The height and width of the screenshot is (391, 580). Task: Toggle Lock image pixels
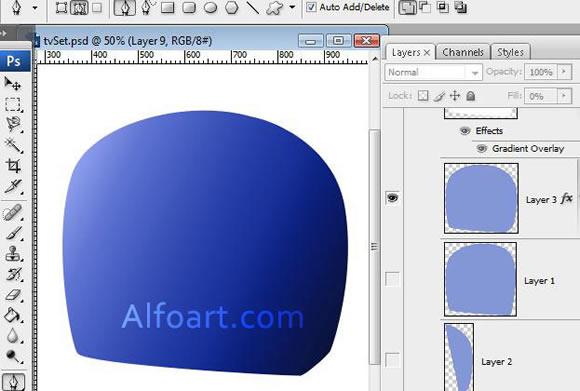click(439, 96)
